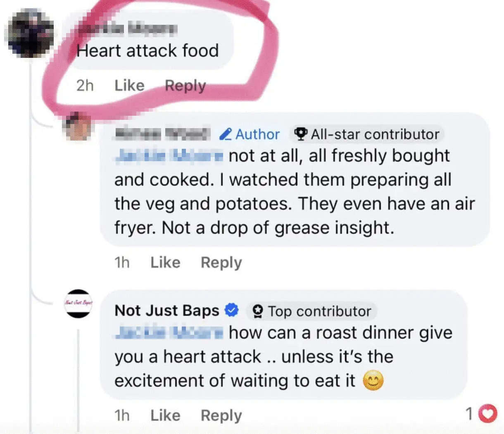Reply to Not Just Baps' comment
This screenshot has width=504, height=434.
tap(221, 415)
